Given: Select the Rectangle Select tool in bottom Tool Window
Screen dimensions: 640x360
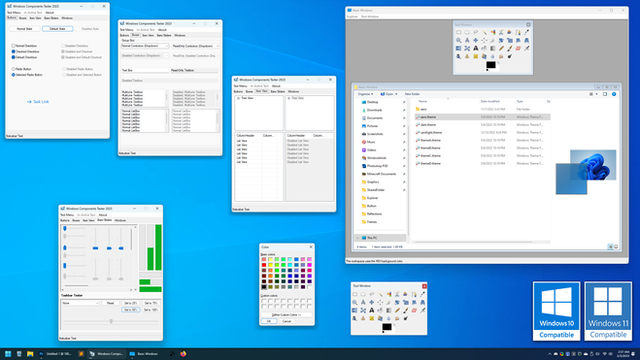Looking at the screenshot, I should pos(355,294).
